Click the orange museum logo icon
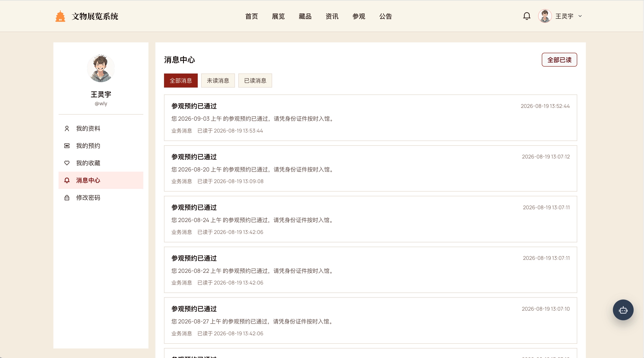This screenshot has height=358, width=644. tap(60, 16)
